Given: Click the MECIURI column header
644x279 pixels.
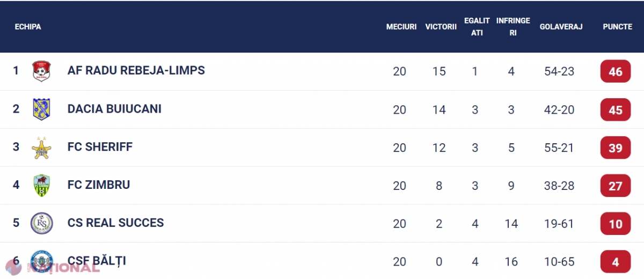Looking at the screenshot, I should point(401,27).
